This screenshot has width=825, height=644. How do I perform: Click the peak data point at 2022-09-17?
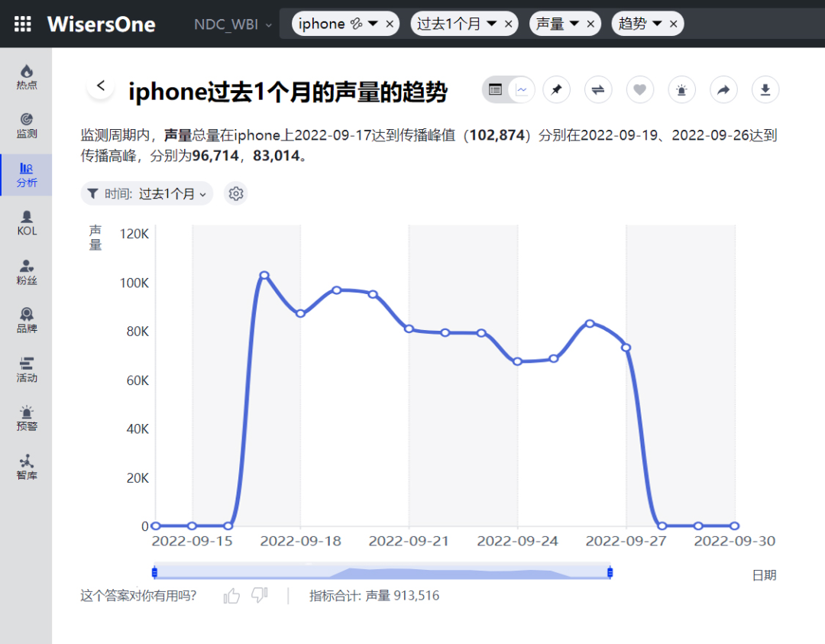264,275
